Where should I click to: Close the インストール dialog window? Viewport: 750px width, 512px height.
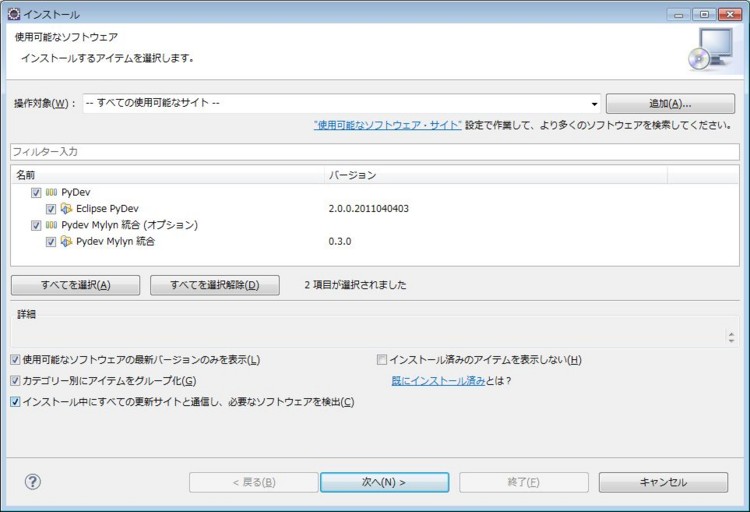pyautogui.click(x=730, y=14)
